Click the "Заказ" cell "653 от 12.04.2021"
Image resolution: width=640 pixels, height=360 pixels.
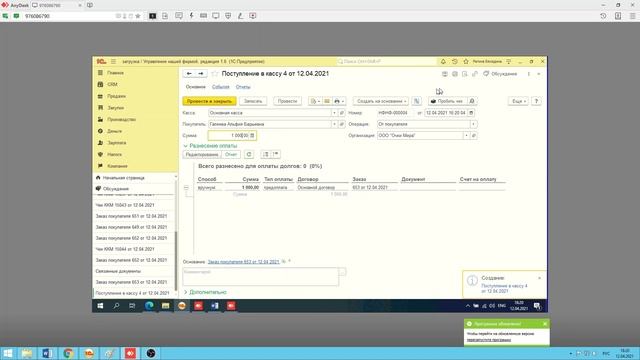[x=370, y=188]
